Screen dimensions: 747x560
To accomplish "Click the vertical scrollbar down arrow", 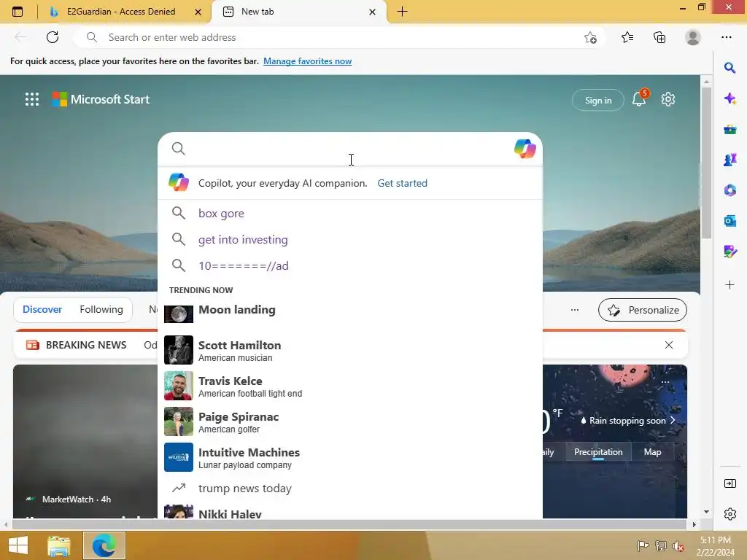I will tap(706, 511).
